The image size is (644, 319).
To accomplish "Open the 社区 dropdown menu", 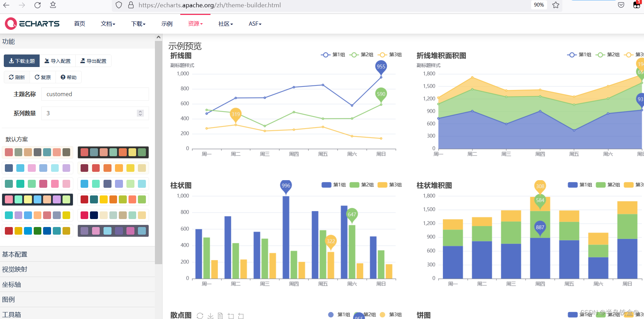I will tap(225, 24).
